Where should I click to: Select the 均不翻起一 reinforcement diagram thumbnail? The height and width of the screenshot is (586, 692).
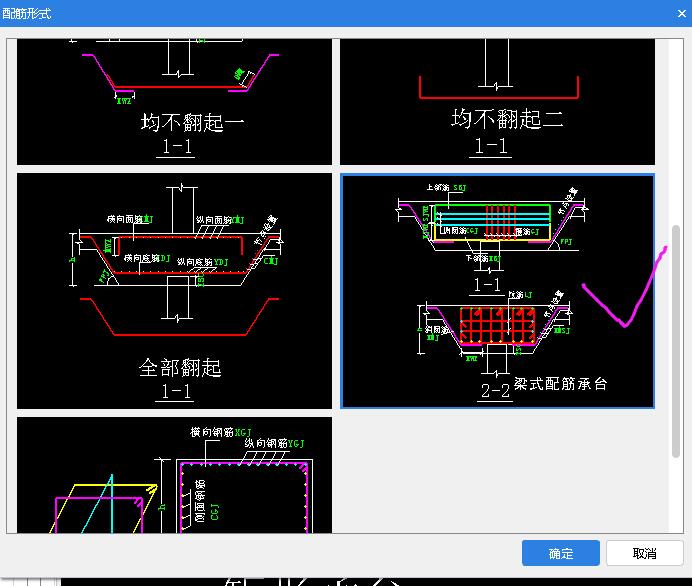[x=174, y=102]
